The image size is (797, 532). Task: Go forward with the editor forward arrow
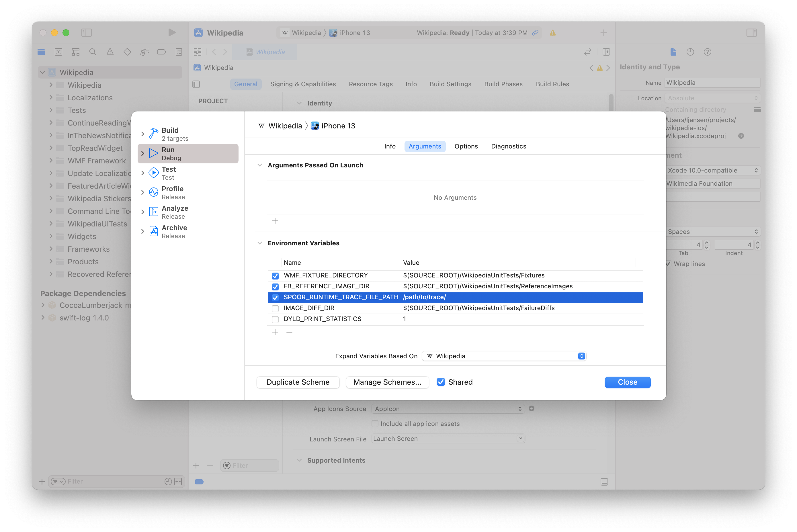[x=225, y=52]
